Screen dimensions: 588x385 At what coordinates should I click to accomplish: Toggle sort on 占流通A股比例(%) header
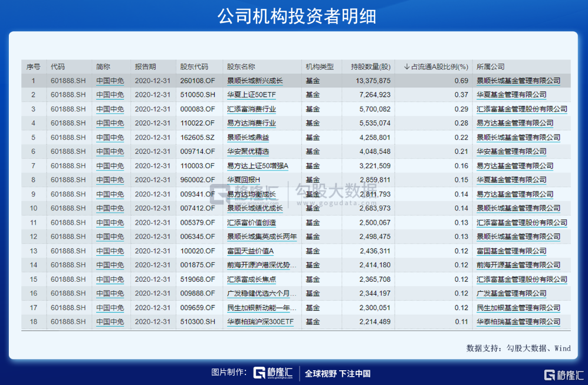point(436,67)
